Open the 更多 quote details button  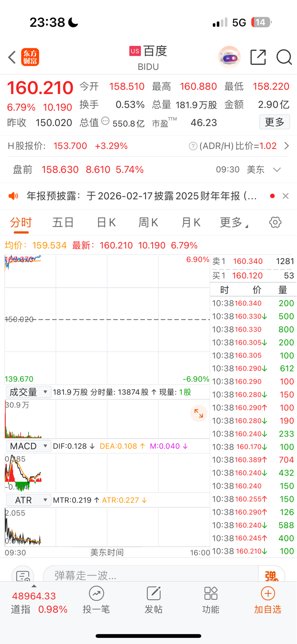pos(275,122)
